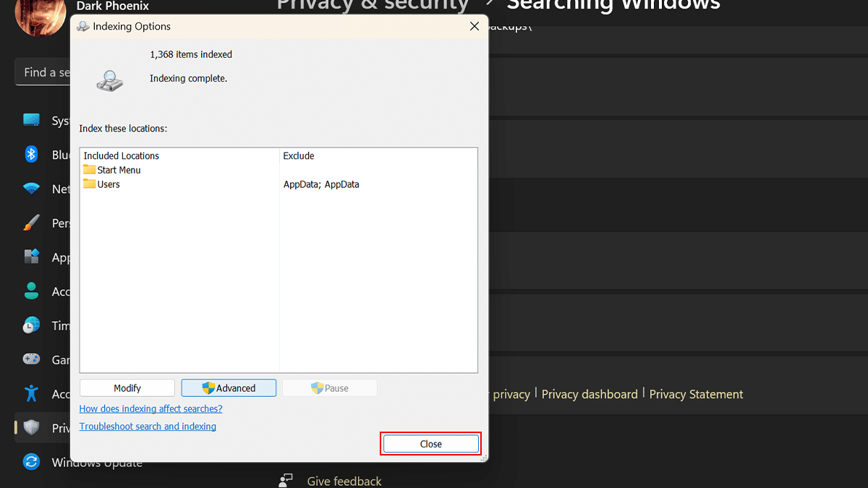Viewport: 868px width, 488px height.
Task: Open 'How does indexing affect searches?' link
Action: click(x=150, y=408)
